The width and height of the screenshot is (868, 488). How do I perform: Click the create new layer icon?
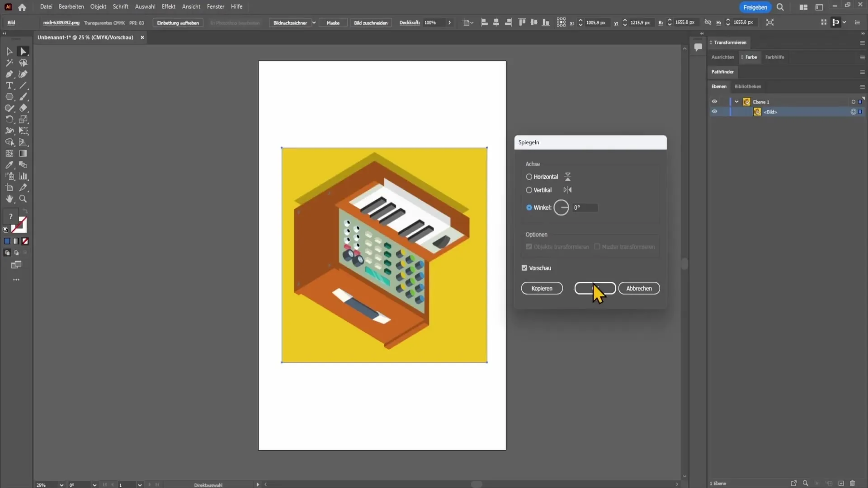(841, 483)
